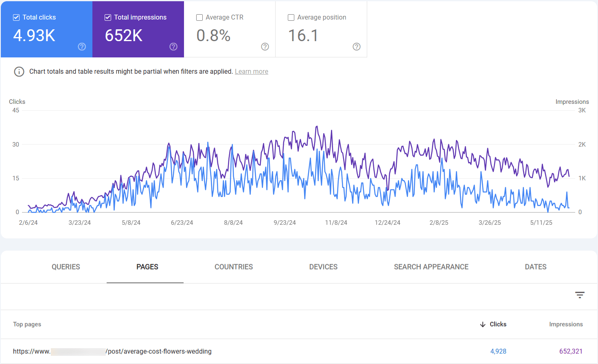598x364 pixels.
Task: Click the descending sort arrow beside Clicks
Action: [483, 325]
